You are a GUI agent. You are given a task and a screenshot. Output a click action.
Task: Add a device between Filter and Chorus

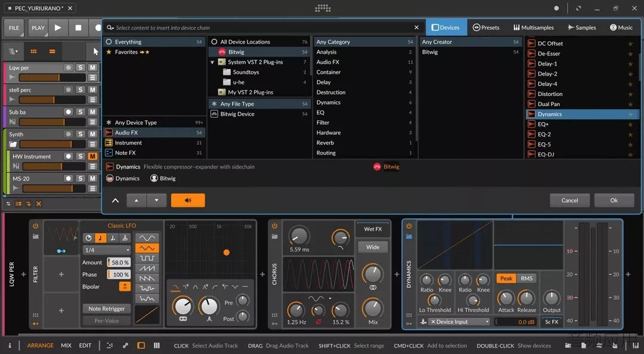coord(262,274)
